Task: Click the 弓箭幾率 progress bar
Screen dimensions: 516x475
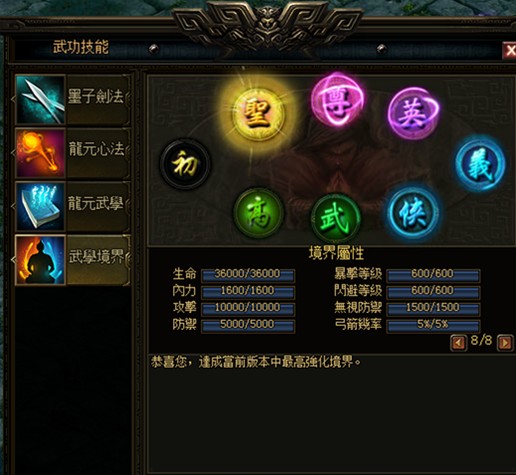Action: click(433, 325)
